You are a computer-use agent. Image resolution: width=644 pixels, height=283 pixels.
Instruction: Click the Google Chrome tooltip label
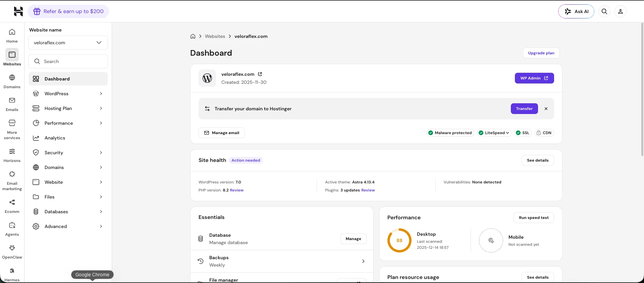pyautogui.click(x=92, y=275)
